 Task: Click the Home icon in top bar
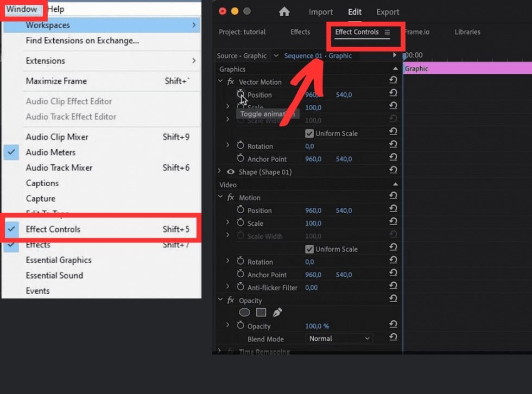284,11
